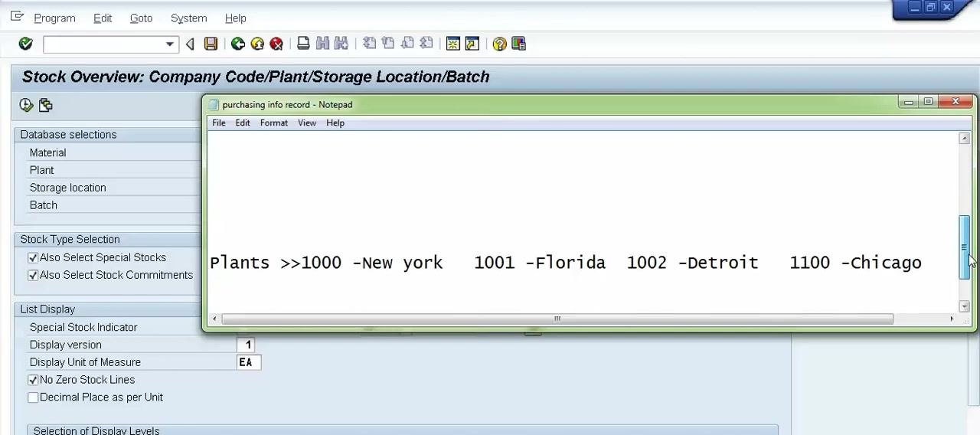
Task: Click the Special Stock Indicator label
Action: coord(83,327)
